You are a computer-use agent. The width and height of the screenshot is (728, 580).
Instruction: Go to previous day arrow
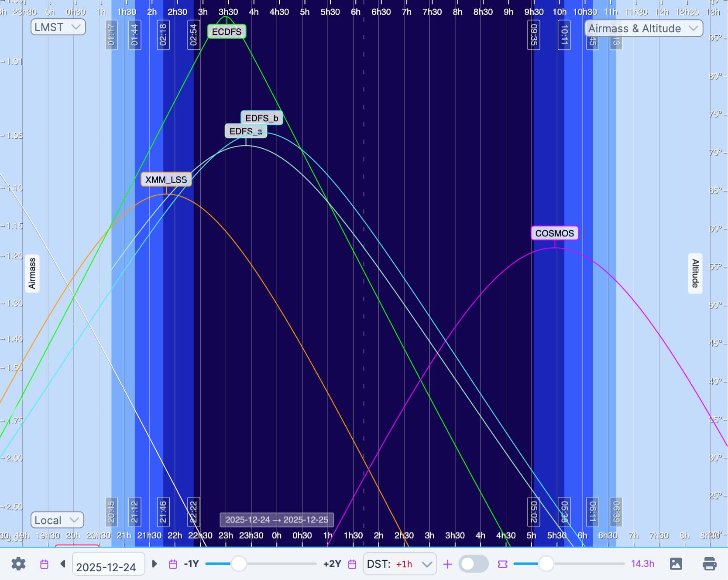coord(63,564)
